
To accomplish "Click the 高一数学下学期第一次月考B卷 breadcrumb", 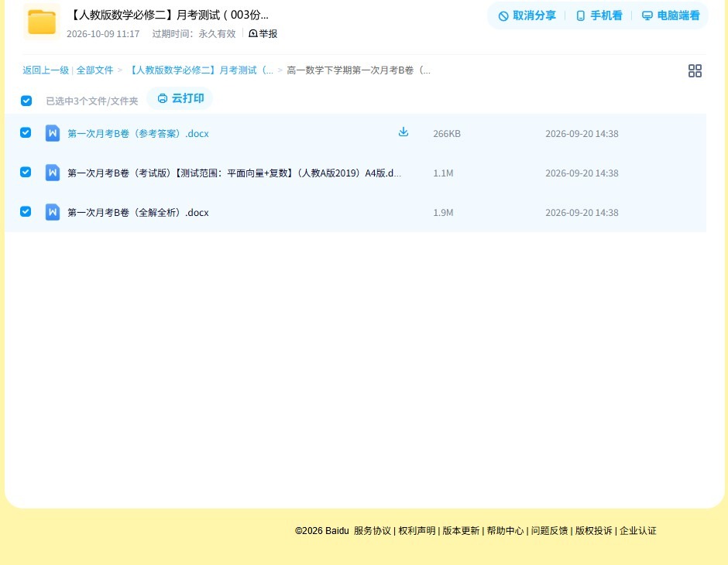I will (359, 70).
